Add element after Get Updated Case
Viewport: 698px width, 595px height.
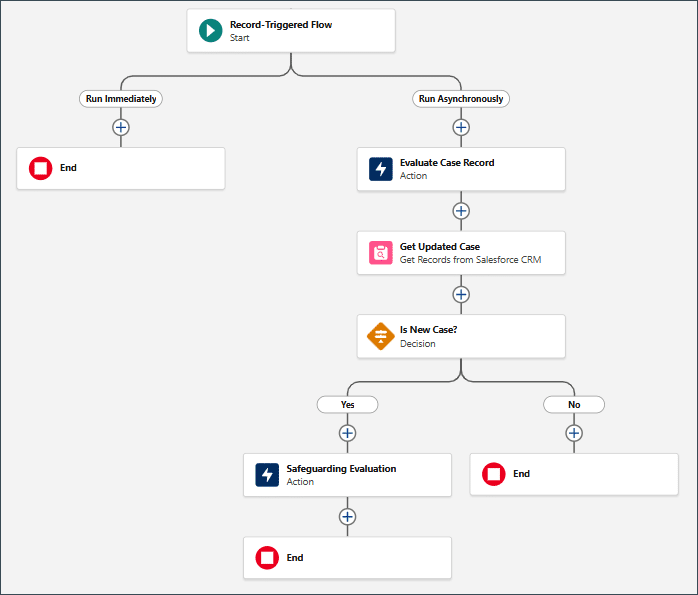(x=461, y=295)
